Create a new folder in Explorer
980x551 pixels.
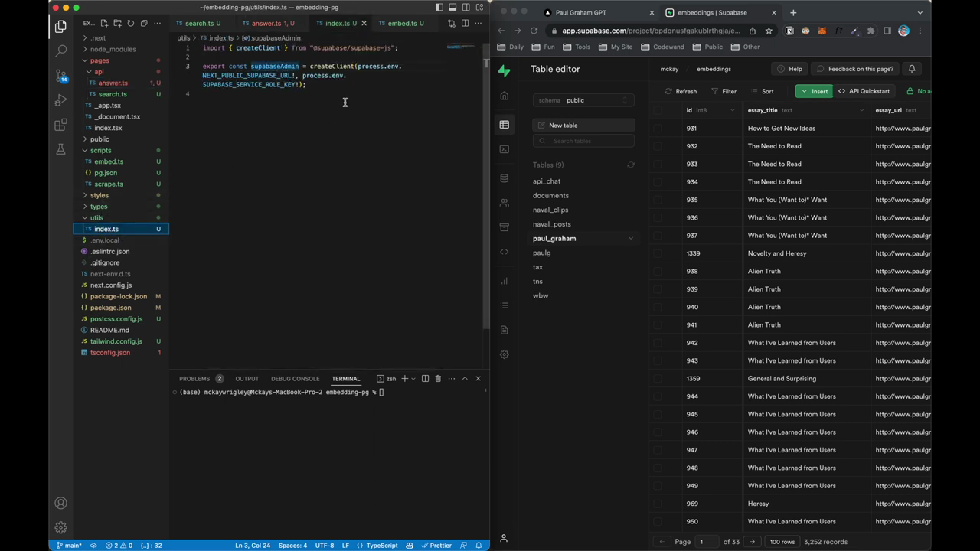tap(117, 23)
